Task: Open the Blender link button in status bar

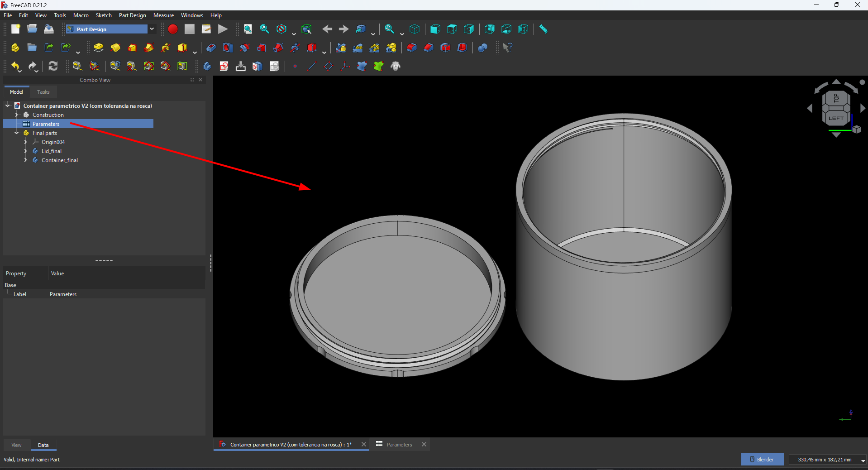Action: [x=762, y=459]
